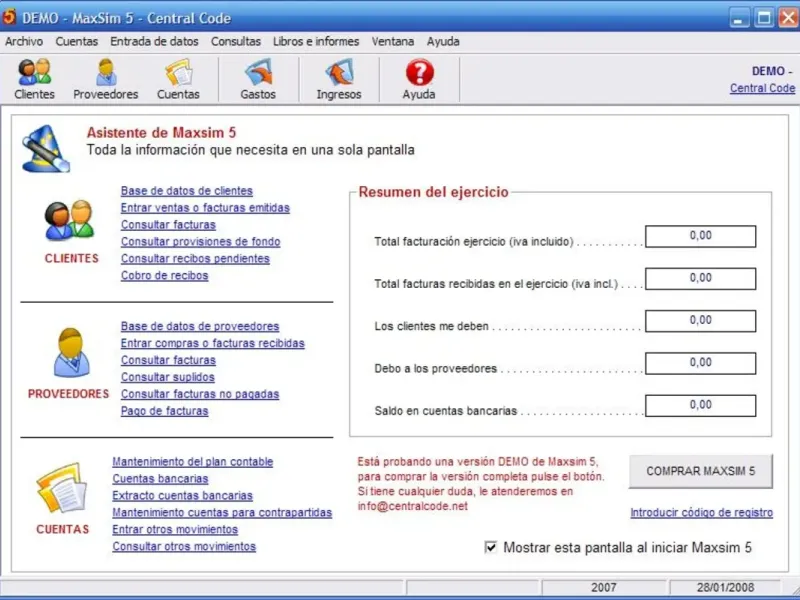Open Cuentas bancarias link
This screenshot has width=800, height=600.
pos(160,479)
